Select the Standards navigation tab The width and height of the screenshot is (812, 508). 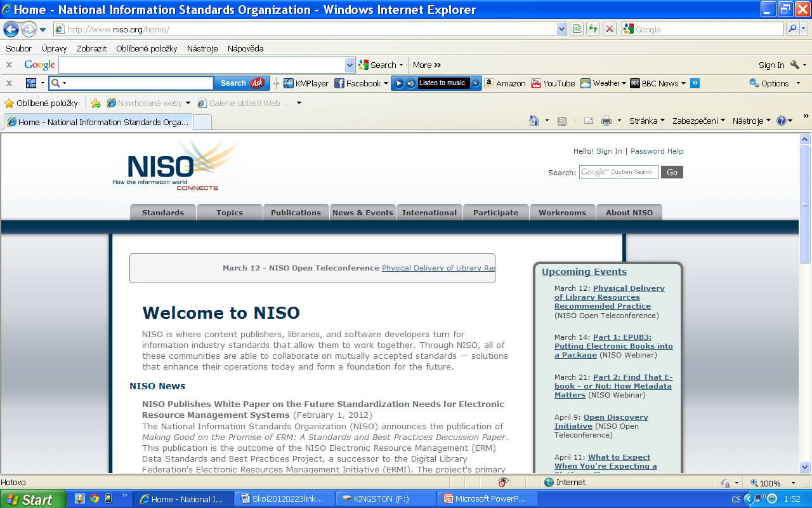click(163, 213)
